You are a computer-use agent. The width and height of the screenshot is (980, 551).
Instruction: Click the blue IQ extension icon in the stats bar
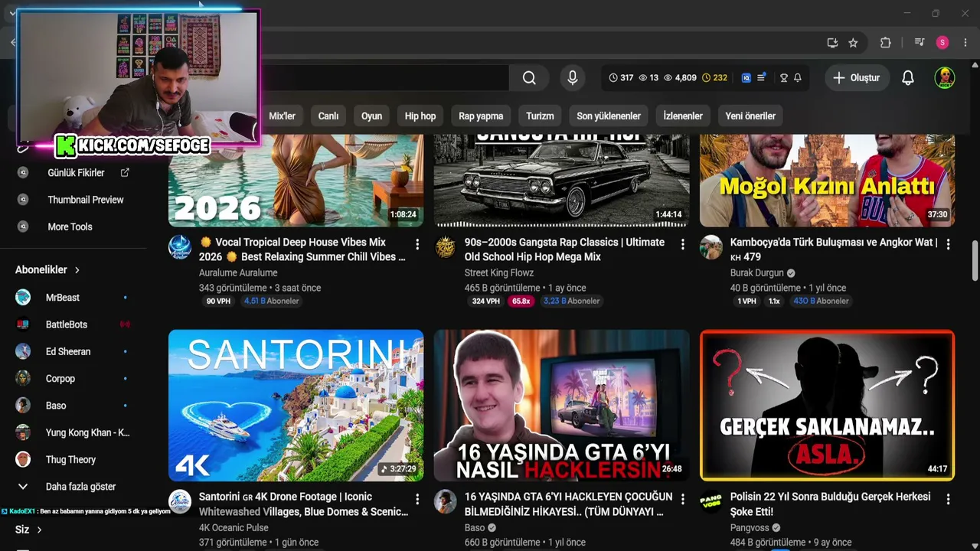746,78
